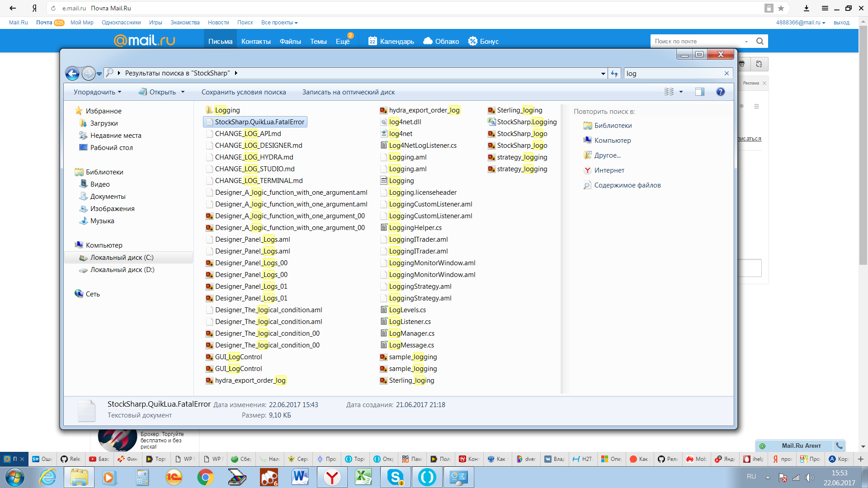Screen dimensions: 868x488
Task: Select Локальный диск (C:)
Action: (x=122, y=257)
